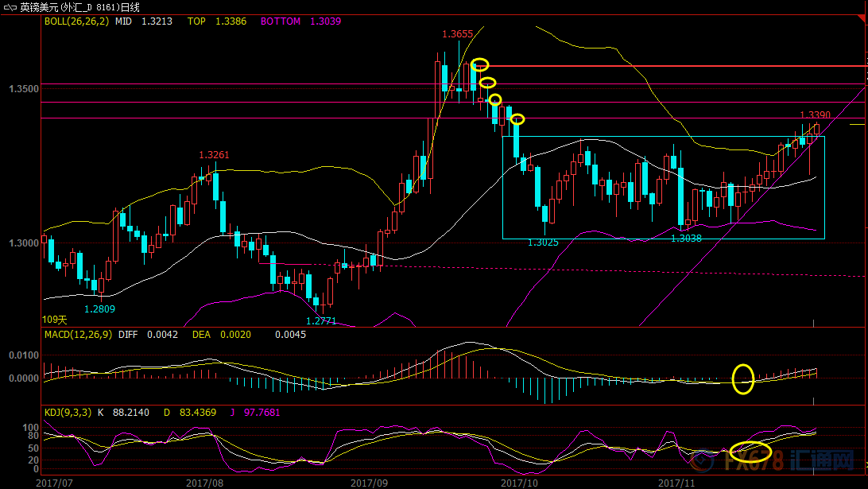Open the KDJ(9,3,3) indicator label

click(x=67, y=413)
